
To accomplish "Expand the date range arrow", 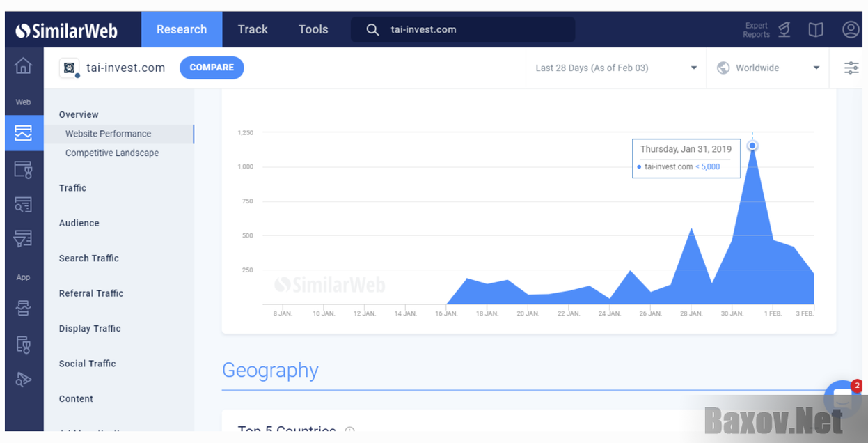I will tap(693, 68).
